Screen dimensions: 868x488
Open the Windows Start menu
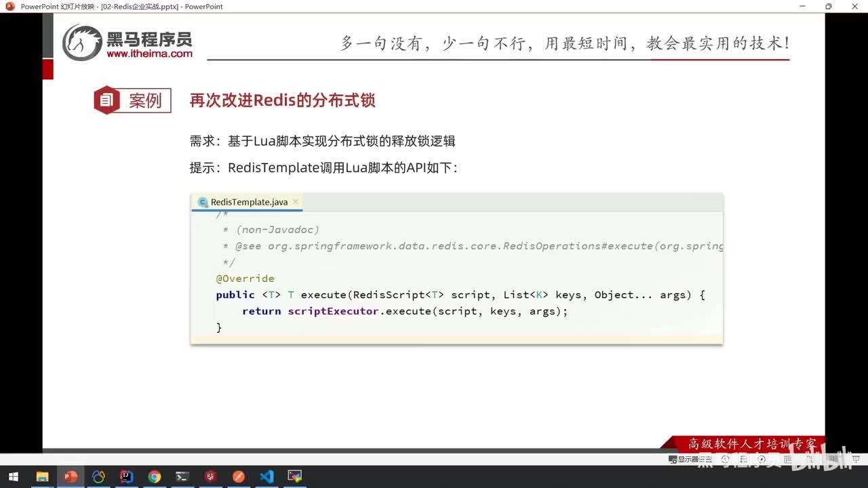point(13,476)
